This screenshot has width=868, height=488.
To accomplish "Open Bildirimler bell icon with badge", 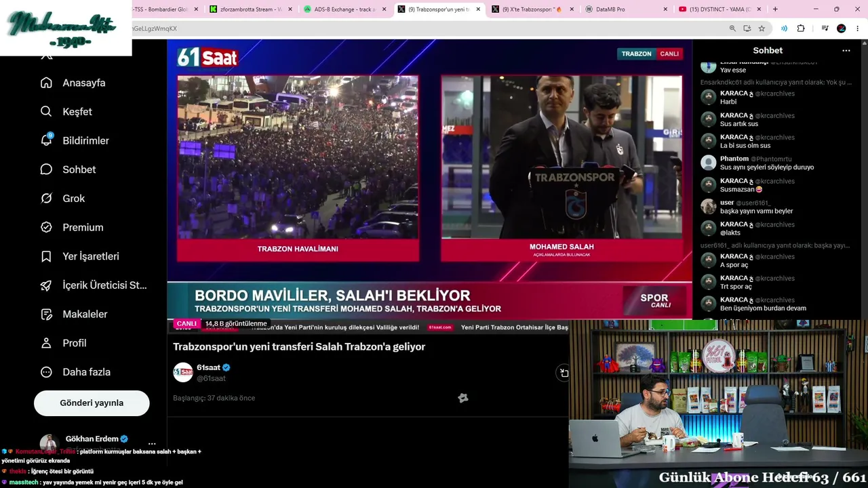I will click(x=46, y=140).
